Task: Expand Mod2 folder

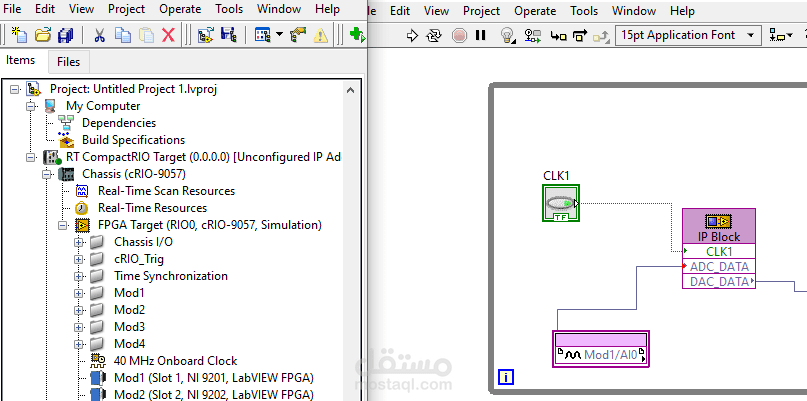Action: [79, 310]
